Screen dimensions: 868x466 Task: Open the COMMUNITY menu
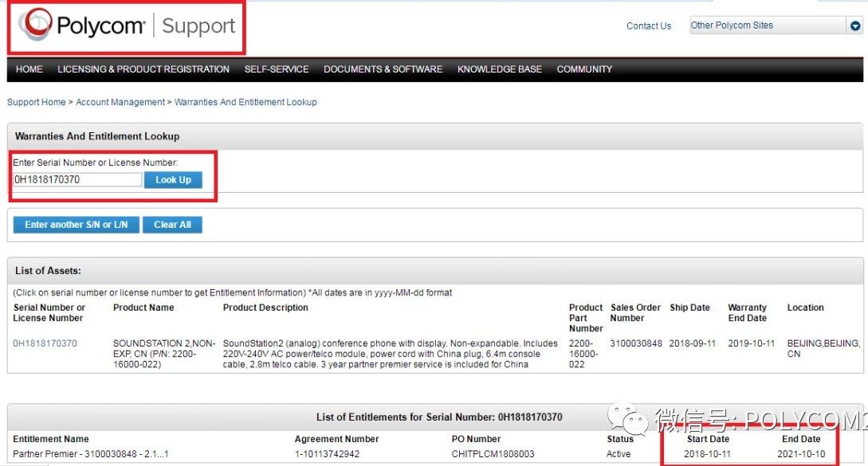[584, 69]
